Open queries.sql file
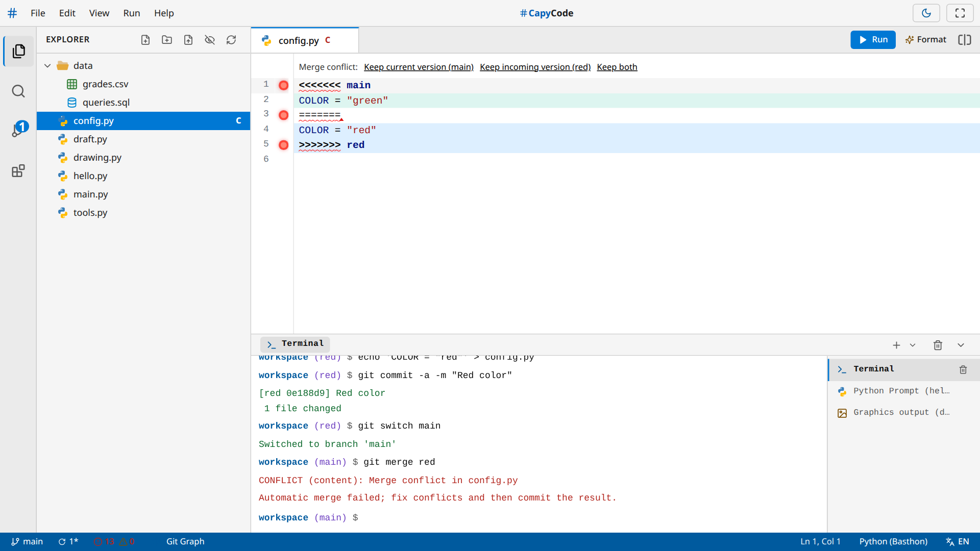The height and width of the screenshot is (551, 980). [143, 103]
